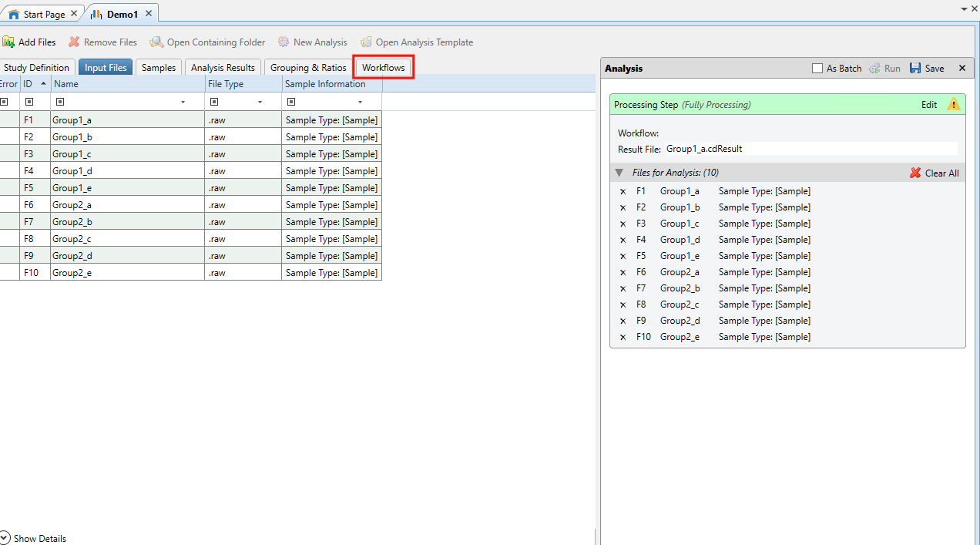Remove F6 Group2_a from the analysis
The width and height of the screenshot is (980, 545).
pyautogui.click(x=623, y=272)
